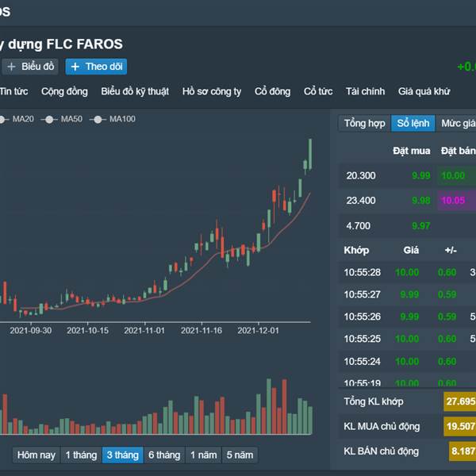Open the Mức giá panel tab
The image size is (476, 476).
coord(457,123)
